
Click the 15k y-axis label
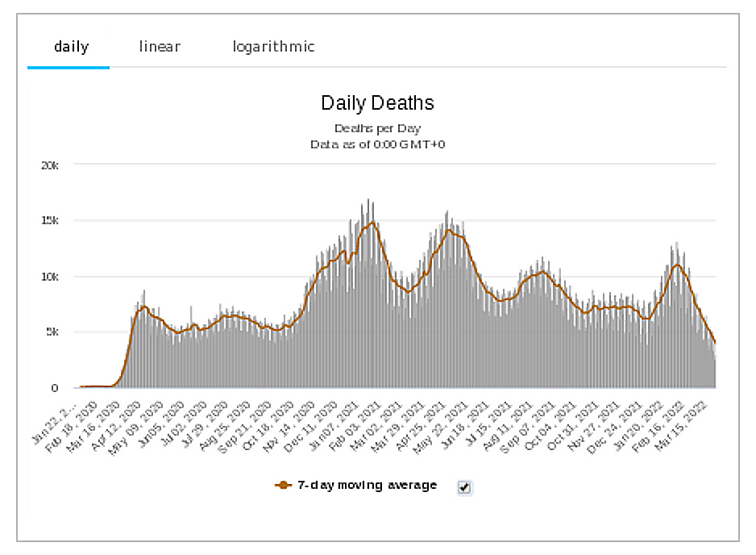point(50,221)
